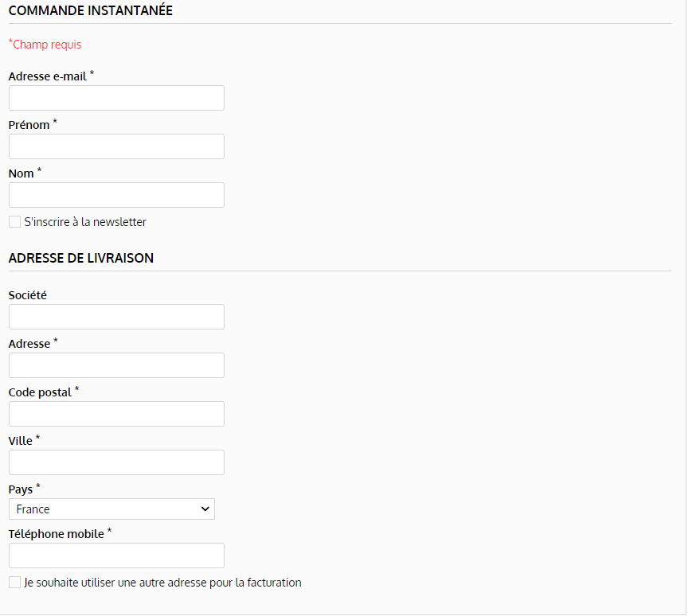Click the 'Code postal' field label
The width and height of the screenshot is (696, 616).
click(40, 392)
